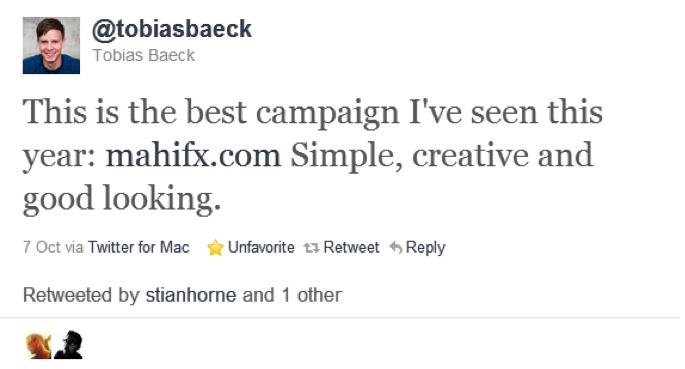Reply to the tweet via Reply label
The image size is (685, 369).
[x=425, y=248]
